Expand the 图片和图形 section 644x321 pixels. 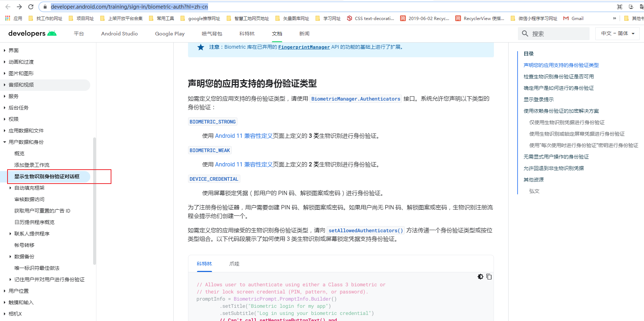coord(5,73)
